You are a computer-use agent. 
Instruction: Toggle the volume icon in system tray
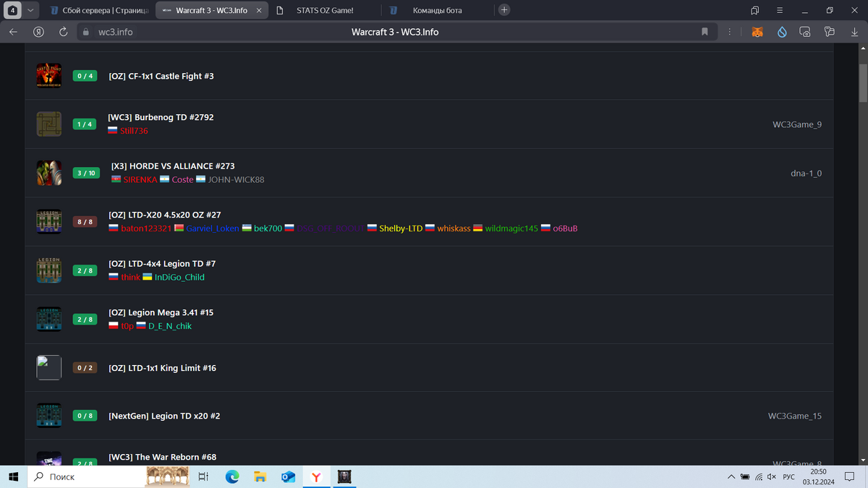[x=771, y=477]
